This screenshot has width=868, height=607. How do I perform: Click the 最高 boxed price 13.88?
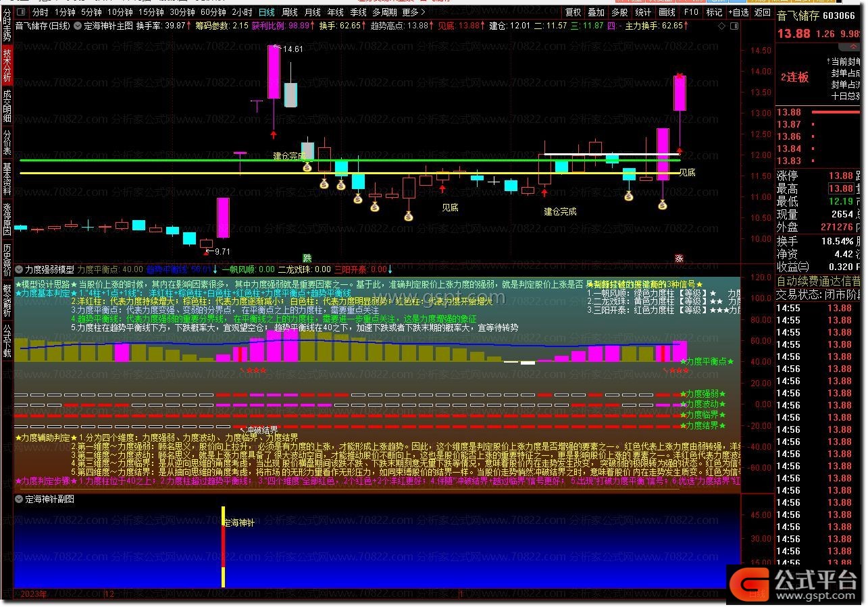(841, 189)
